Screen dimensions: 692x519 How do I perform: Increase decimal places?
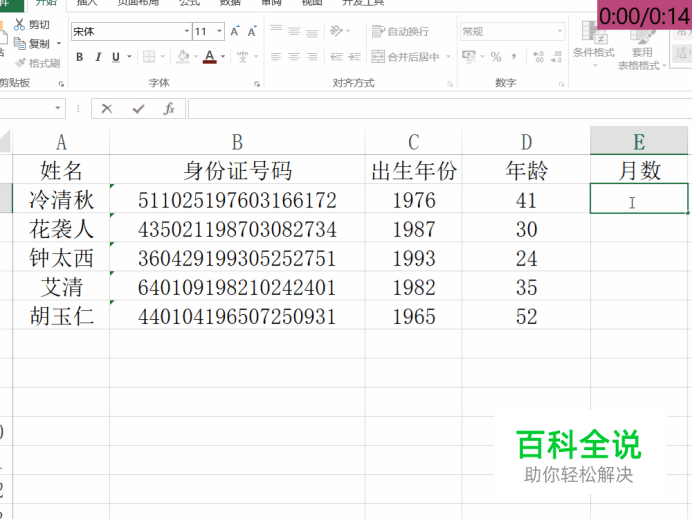538,56
